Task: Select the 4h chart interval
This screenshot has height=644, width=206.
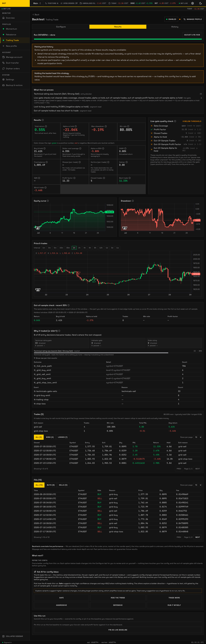Action: 84,248
